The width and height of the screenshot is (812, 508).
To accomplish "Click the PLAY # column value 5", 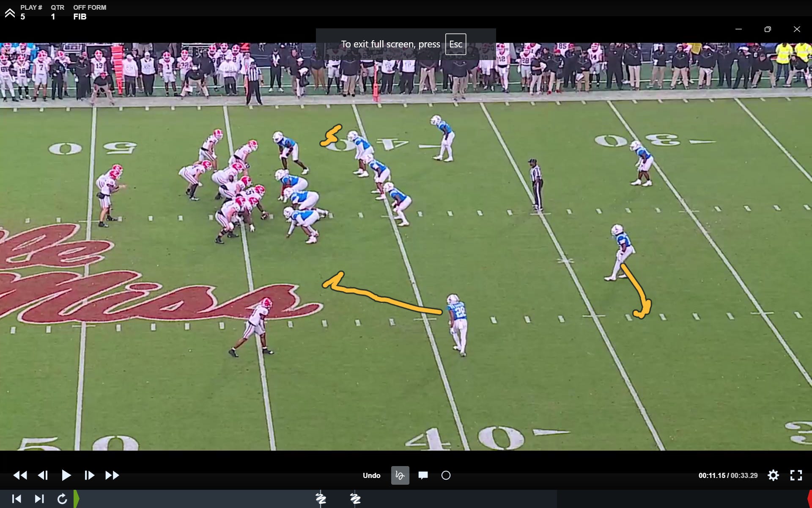I will [23, 17].
